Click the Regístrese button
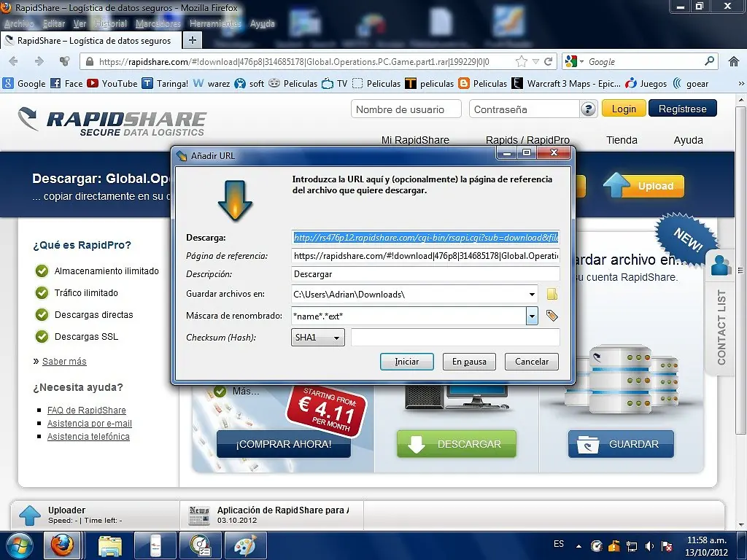Screen dimensions: 747x560 pos(682,109)
